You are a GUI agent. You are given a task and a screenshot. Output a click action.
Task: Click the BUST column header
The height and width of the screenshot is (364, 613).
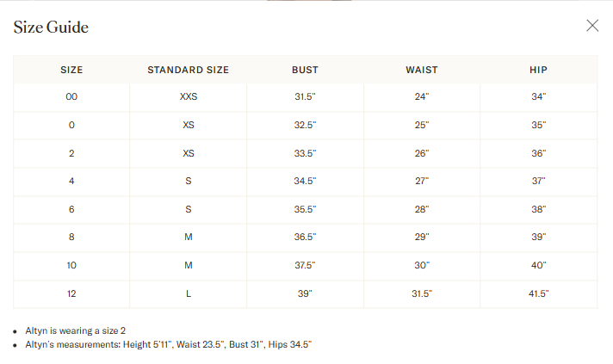[305, 70]
